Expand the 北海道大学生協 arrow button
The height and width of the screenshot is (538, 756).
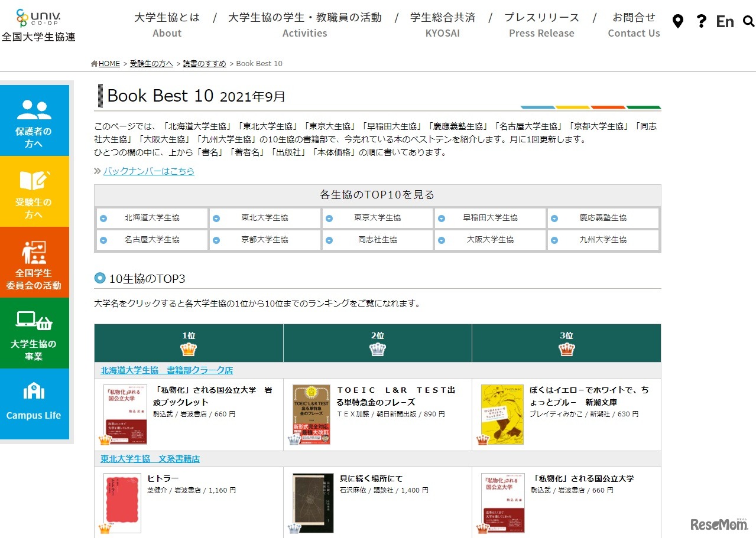(x=103, y=218)
